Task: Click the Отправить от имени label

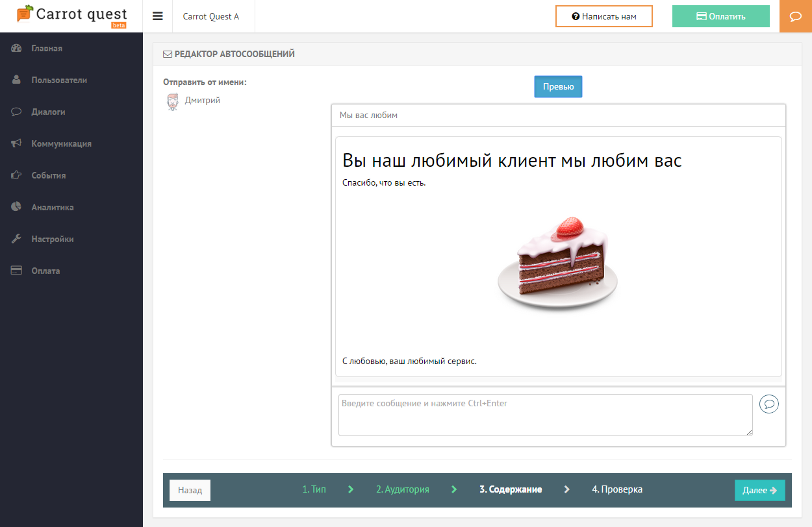Action: [x=205, y=82]
